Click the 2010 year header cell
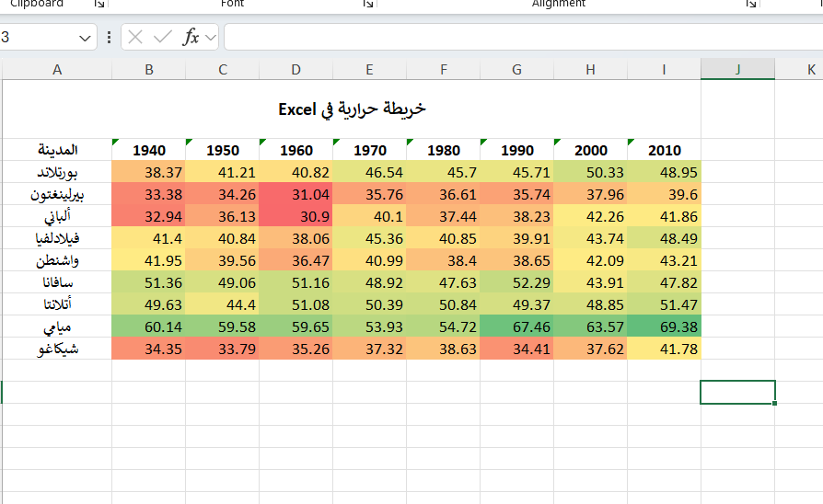823x504 pixels. pos(664,150)
